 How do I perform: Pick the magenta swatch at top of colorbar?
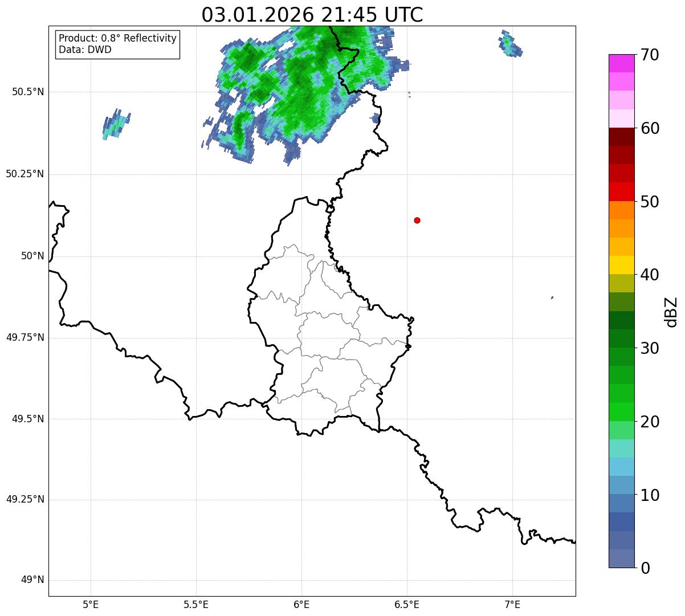point(621,63)
